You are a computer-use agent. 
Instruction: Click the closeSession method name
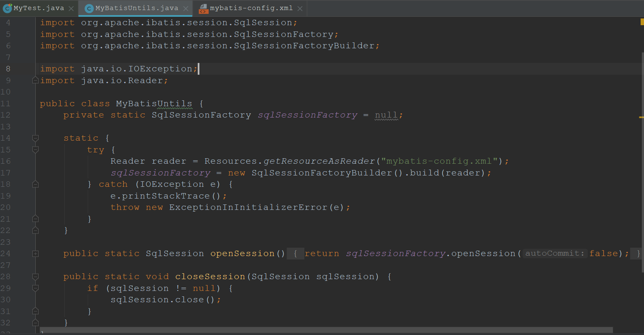210,277
